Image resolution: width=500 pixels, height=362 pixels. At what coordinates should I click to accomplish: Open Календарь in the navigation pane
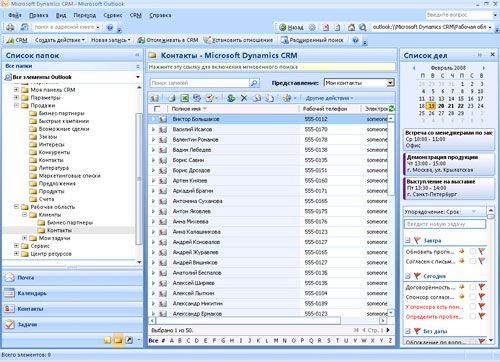click(x=73, y=293)
